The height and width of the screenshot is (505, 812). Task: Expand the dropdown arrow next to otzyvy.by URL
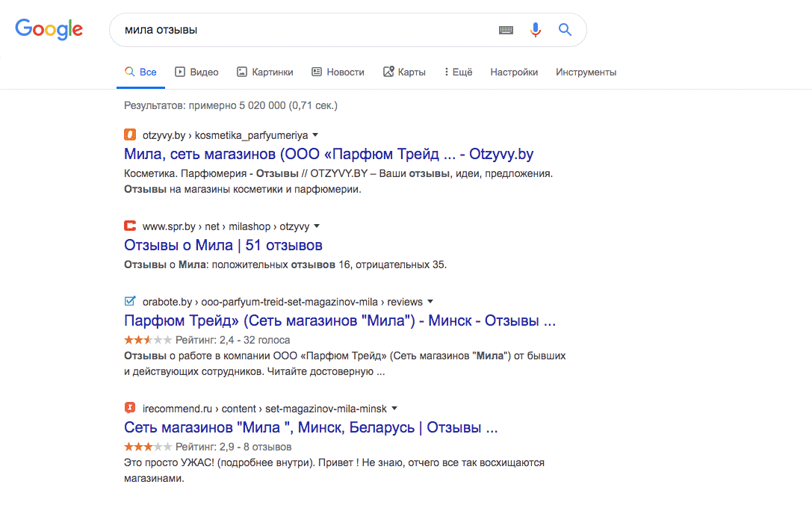tap(315, 135)
